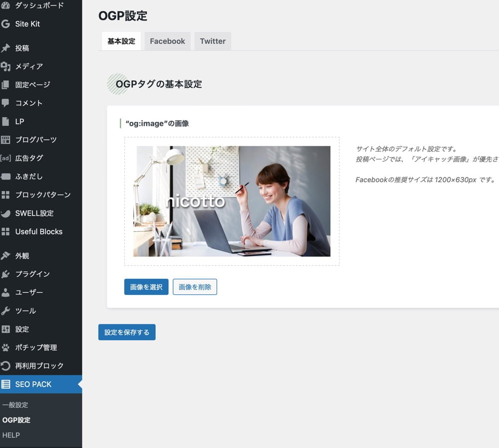Open the HELP submenu link
Viewport: 499px width, 448px height.
[11, 435]
